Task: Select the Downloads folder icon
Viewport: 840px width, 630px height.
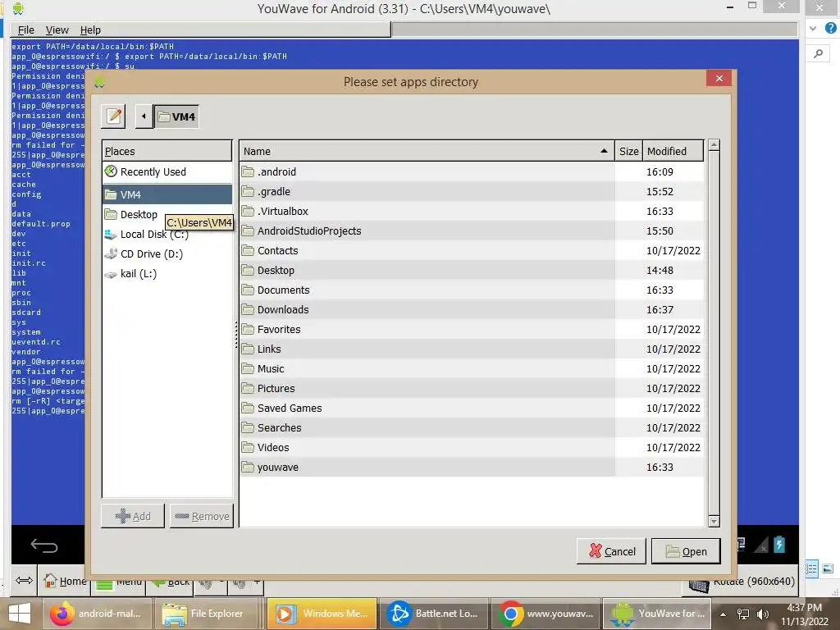Action: click(x=248, y=309)
